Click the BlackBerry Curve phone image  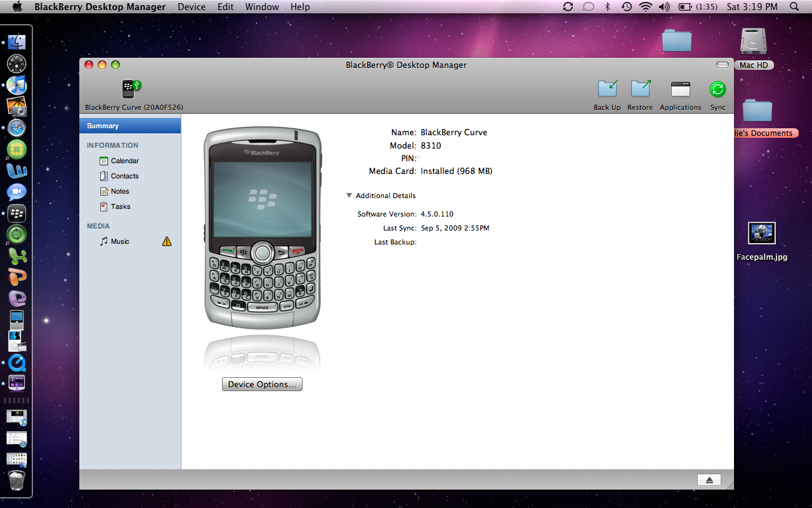262,228
